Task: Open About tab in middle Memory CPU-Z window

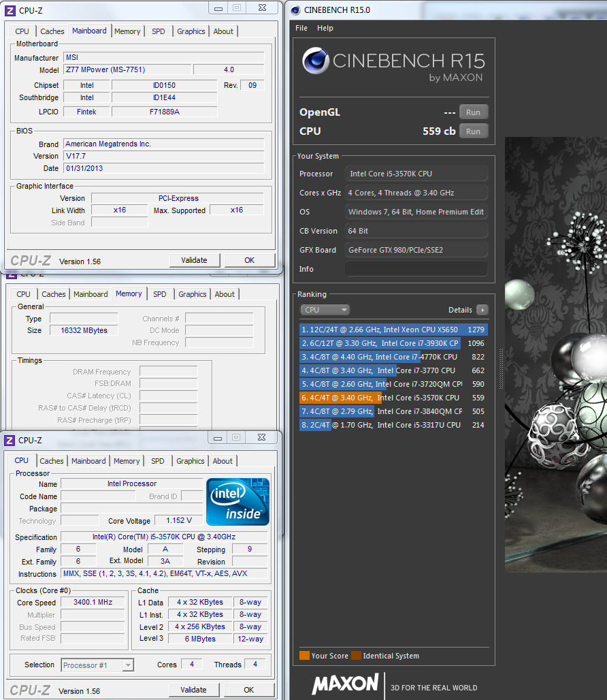Action: click(225, 294)
